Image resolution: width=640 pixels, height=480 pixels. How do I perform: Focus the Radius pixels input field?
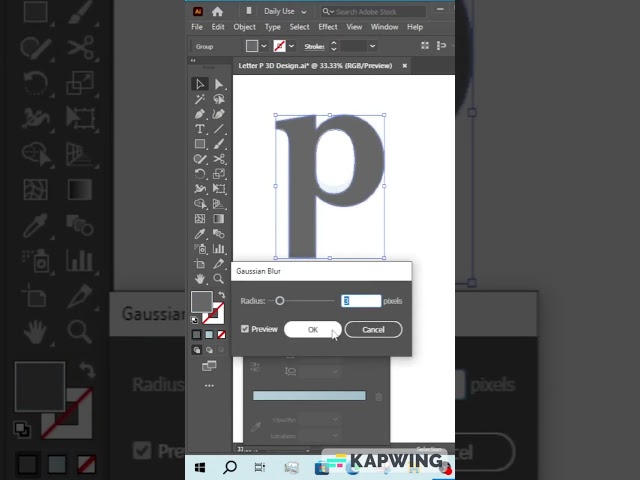pos(361,301)
